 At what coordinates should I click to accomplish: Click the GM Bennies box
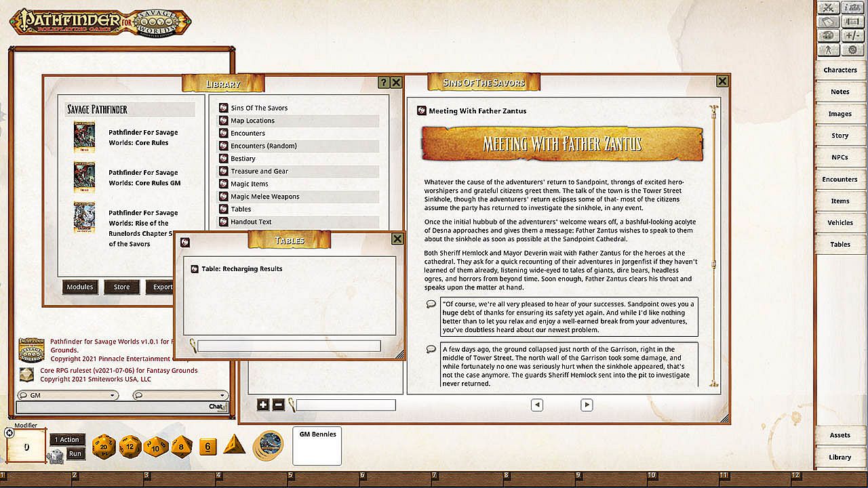(x=317, y=446)
